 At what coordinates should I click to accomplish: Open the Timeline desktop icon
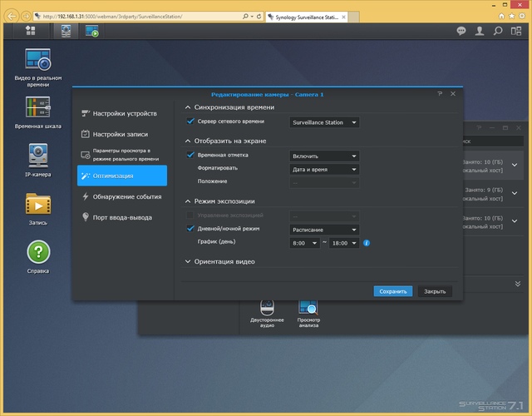(38, 107)
